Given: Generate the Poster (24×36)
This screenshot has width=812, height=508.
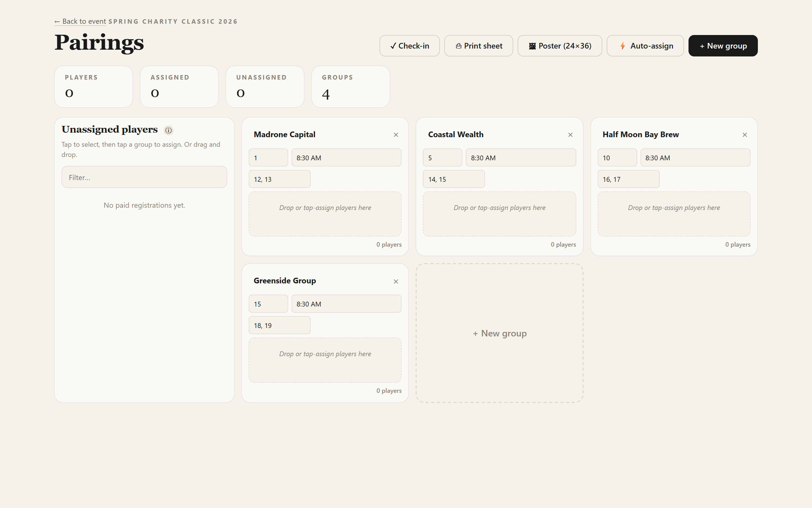Looking at the screenshot, I should 560,46.
